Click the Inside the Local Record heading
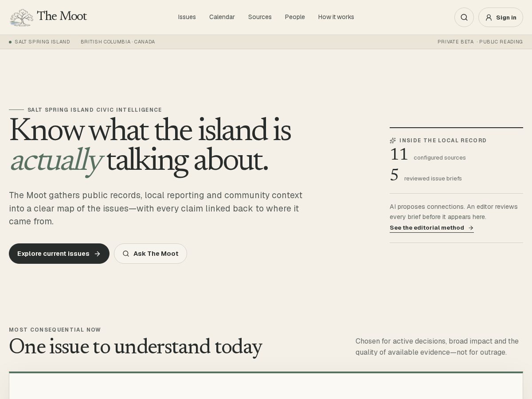This screenshot has width=532, height=399. [443, 141]
